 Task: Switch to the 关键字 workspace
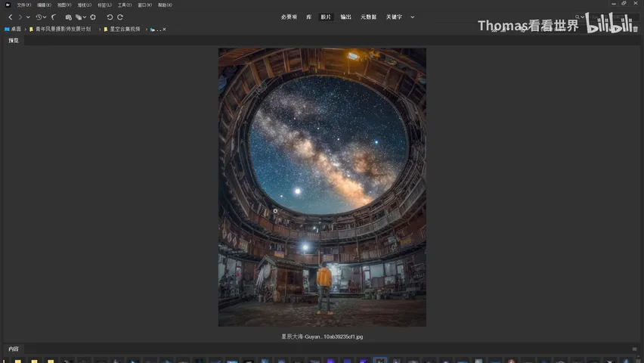tap(394, 17)
